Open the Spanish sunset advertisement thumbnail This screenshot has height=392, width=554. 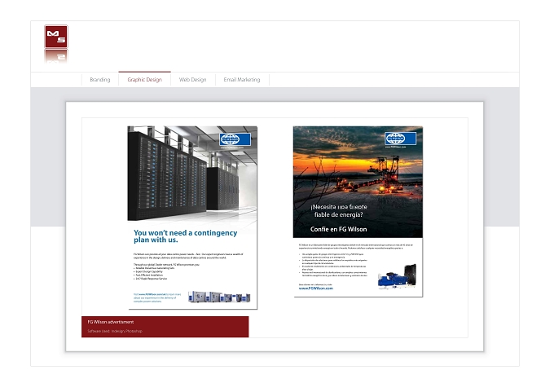358,211
